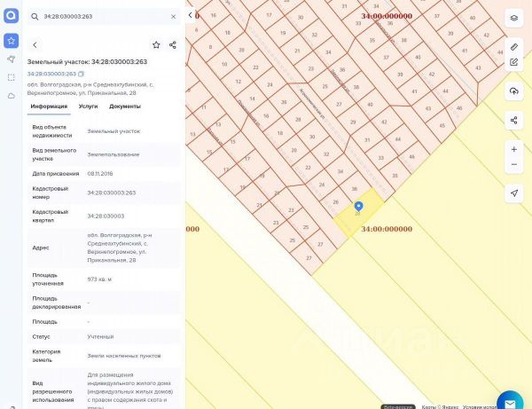This screenshot has width=532, height=409.
Task: Click the panel title Земельный участок: 34:28:030003:263
Action: [x=87, y=62]
